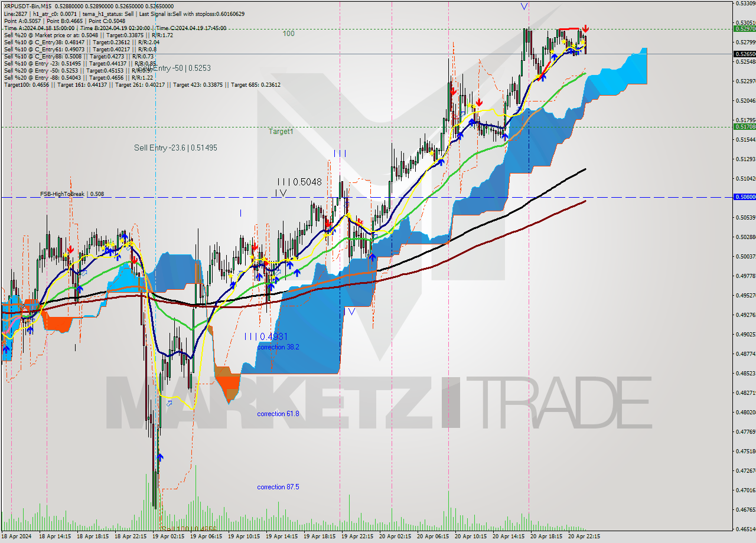Viewport: 756px width, 543px height.
Task: Click the 0.5028 price axis label
Action: tap(745, 237)
